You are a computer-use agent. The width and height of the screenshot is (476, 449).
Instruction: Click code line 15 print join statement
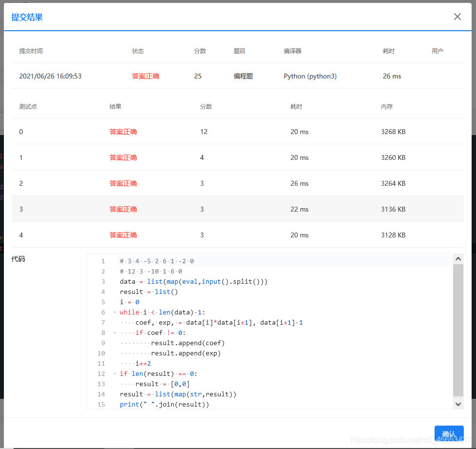164,405
